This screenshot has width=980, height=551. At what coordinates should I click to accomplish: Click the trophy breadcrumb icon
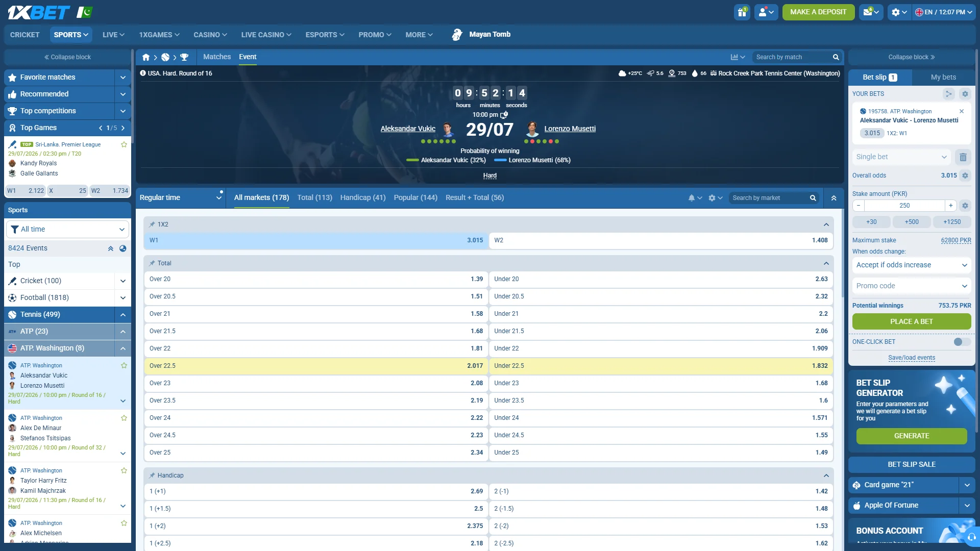click(x=184, y=57)
